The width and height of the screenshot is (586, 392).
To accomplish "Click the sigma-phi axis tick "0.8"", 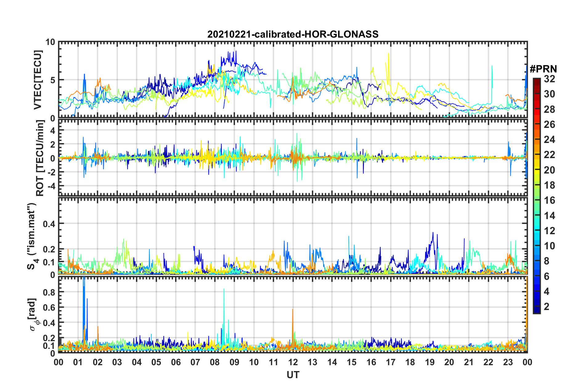I will pos(49,292).
